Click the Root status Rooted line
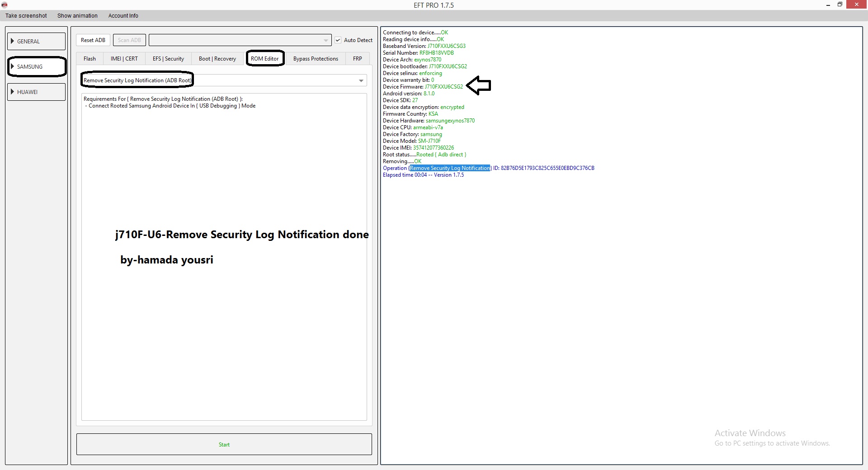This screenshot has height=470, width=868. [x=425, y=155]
